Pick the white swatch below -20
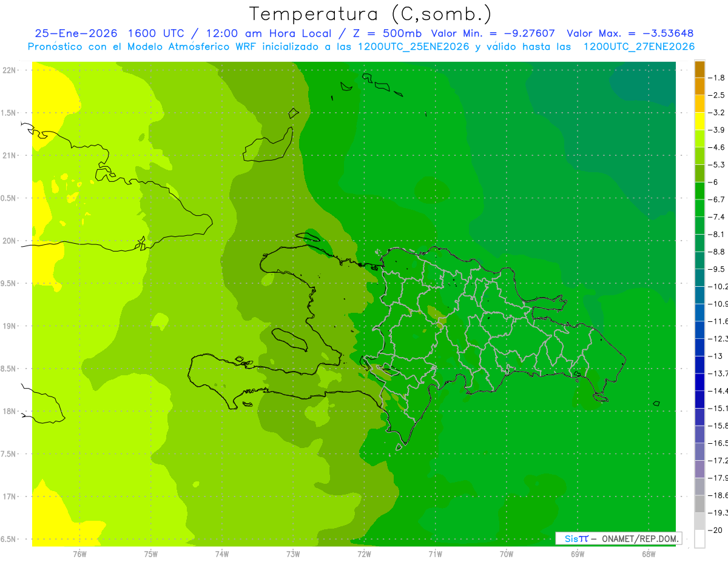The image size is (728, 562). 699,539
